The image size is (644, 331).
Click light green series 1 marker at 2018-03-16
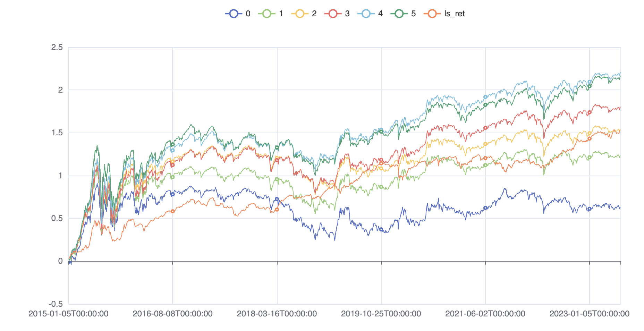click(277, 179)
